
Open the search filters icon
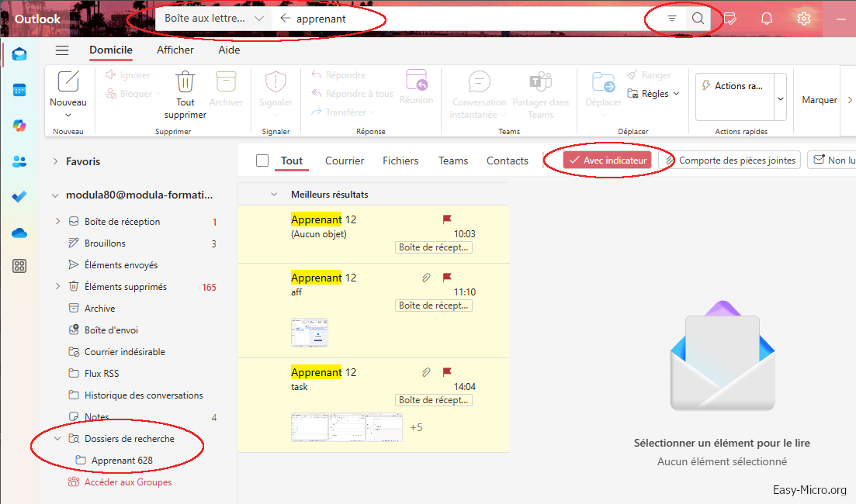pos(672,19)
